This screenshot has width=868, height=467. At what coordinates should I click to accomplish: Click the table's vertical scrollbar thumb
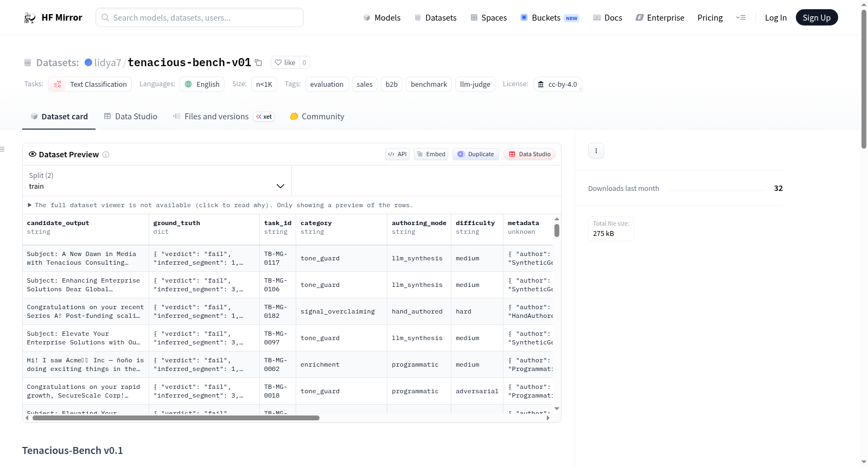coord(557,231)
